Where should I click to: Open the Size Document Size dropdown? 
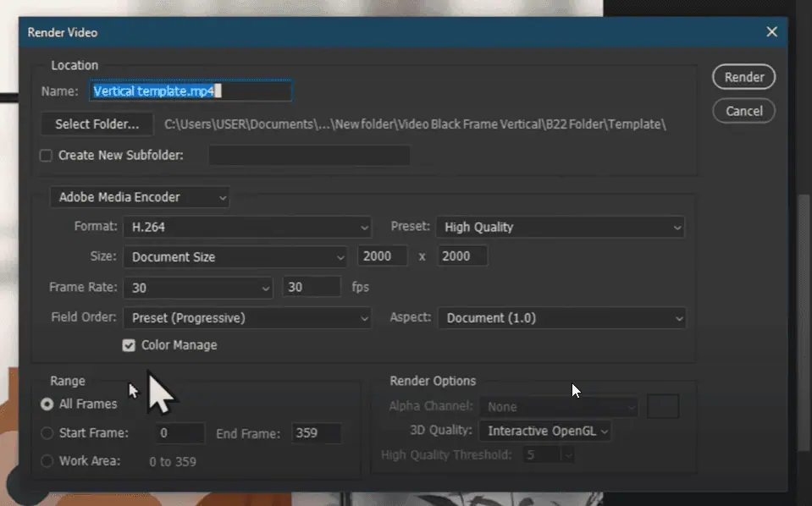(x=235, y=256)
